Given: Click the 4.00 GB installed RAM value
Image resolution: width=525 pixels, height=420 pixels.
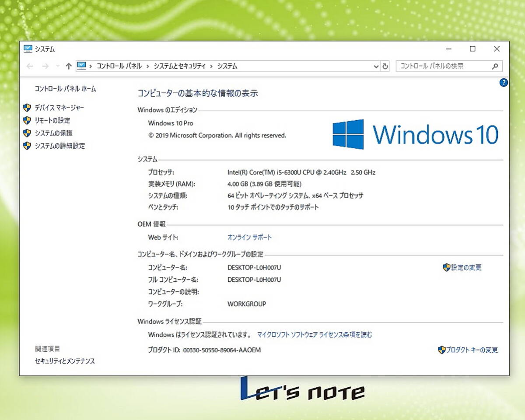Looking at the screenshot, I should [x=264, y=184].
